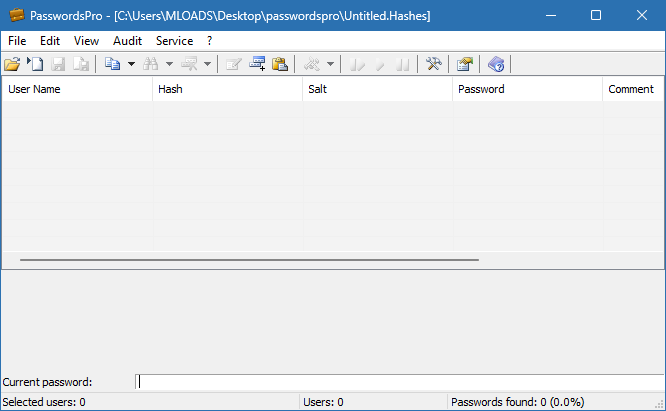Click the Copy documents toolbar icon
The height and width of the screenshot is (411, 666).
click(x=113, y=64)
